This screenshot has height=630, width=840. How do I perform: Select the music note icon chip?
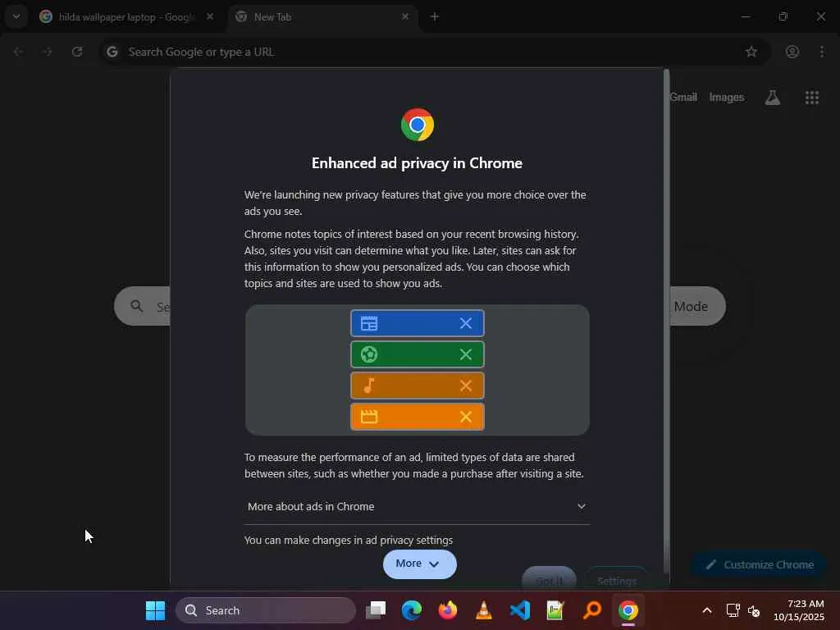(369, 386)
